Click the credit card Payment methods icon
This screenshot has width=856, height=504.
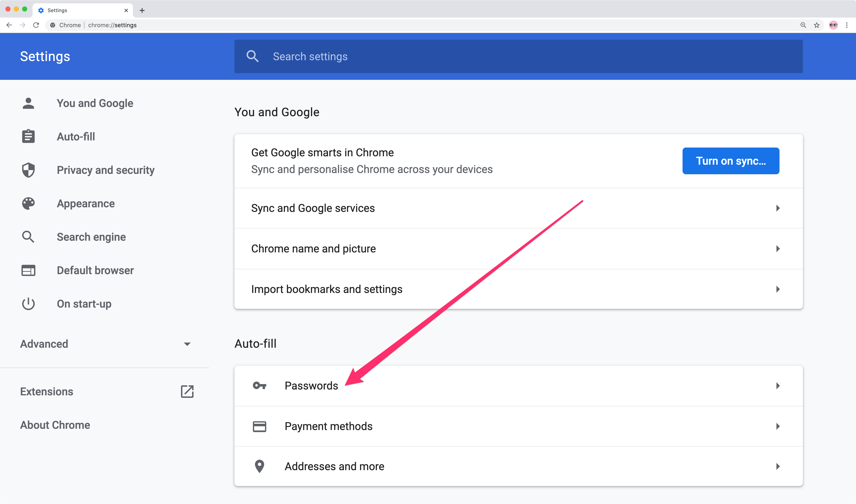click(260, 426)
